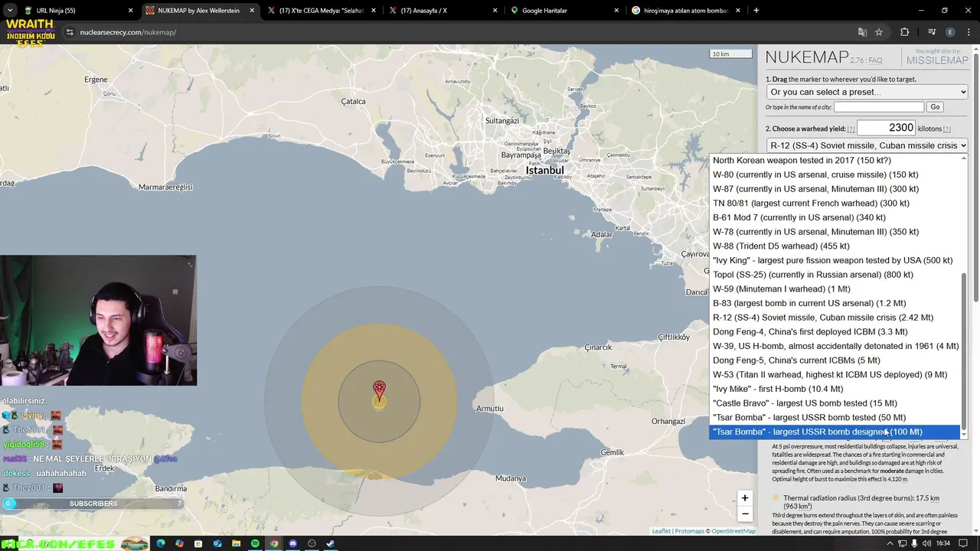
Task: Select W-78 Minuteman III 350 kt option
Action: [834, 232]
